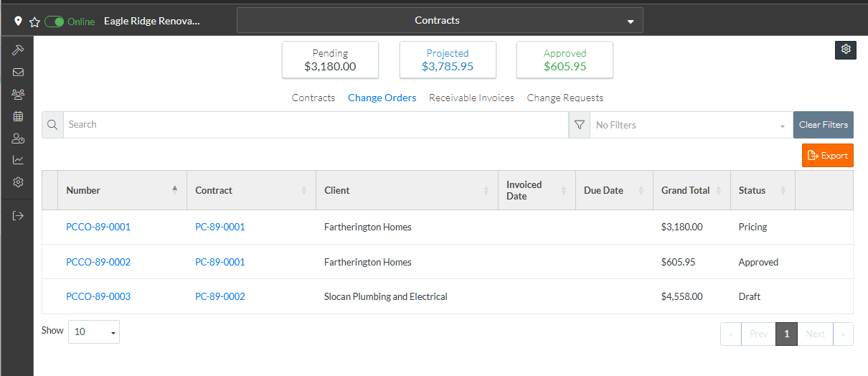Click into the Search input field
The width and height of the screenshot is (868, 376).
tap(316, 125)
